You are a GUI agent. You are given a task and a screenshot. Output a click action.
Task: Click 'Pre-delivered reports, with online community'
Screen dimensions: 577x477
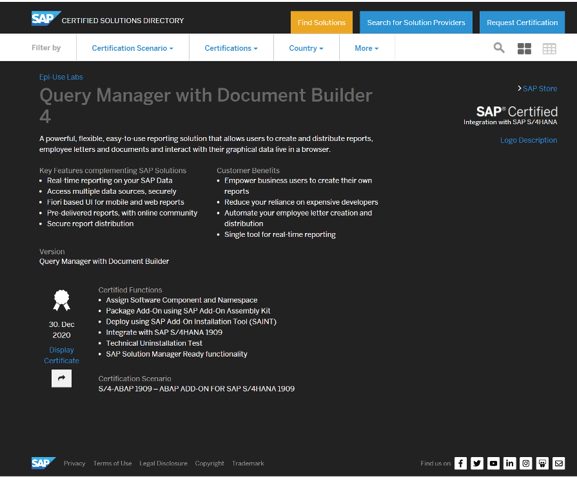(122, 213)
